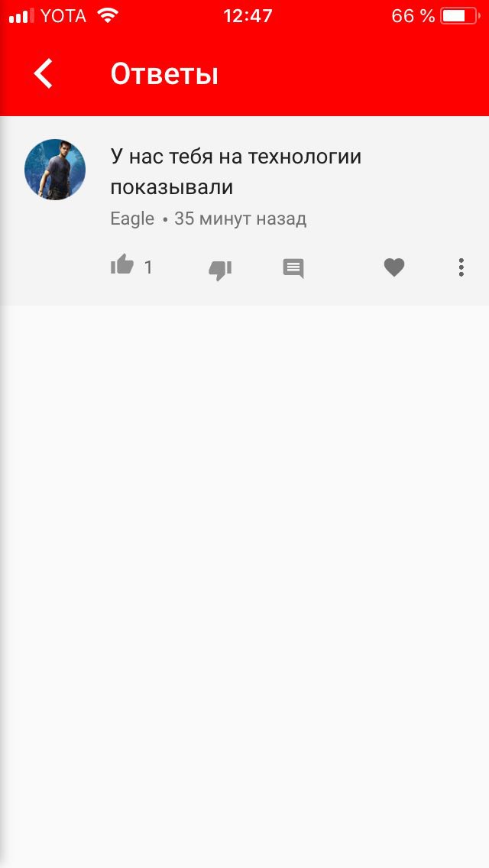The image size is (489, 868).
Task: Open the three-dot options menu
Action: (x=461, y=267)
